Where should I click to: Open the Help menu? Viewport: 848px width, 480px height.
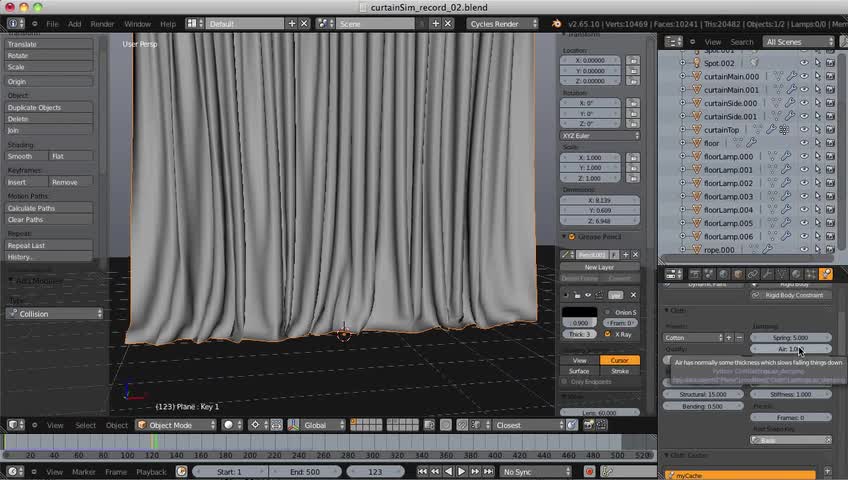click(x=168, y=24)
